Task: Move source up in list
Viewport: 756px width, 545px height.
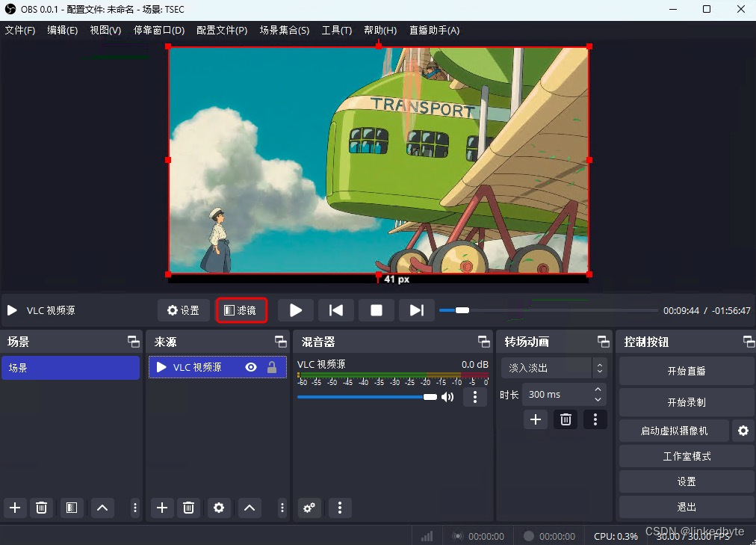Action: point(250,508)
